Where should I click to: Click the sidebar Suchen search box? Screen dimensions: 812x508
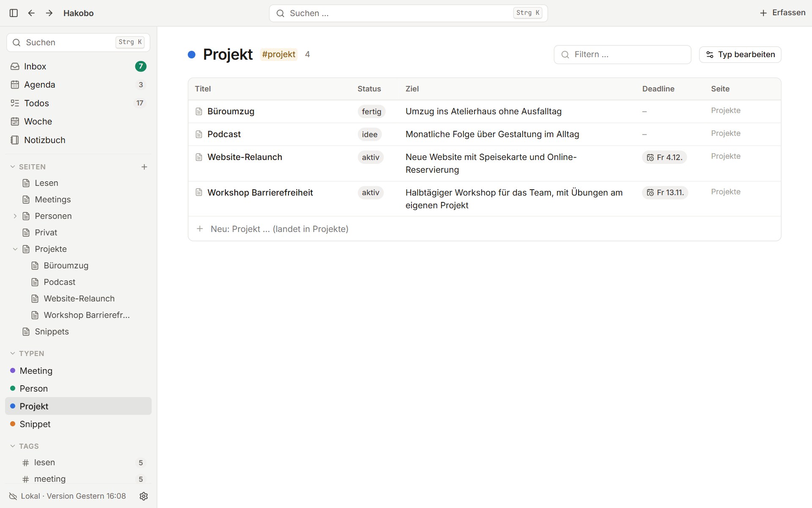78,42
